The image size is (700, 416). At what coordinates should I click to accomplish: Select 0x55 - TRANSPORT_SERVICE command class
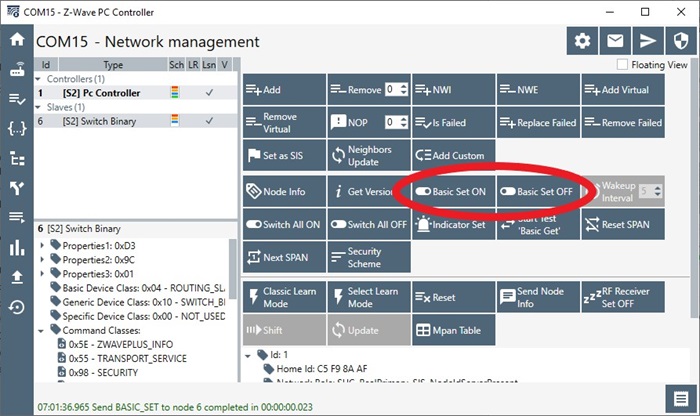[x=127, y=358]
